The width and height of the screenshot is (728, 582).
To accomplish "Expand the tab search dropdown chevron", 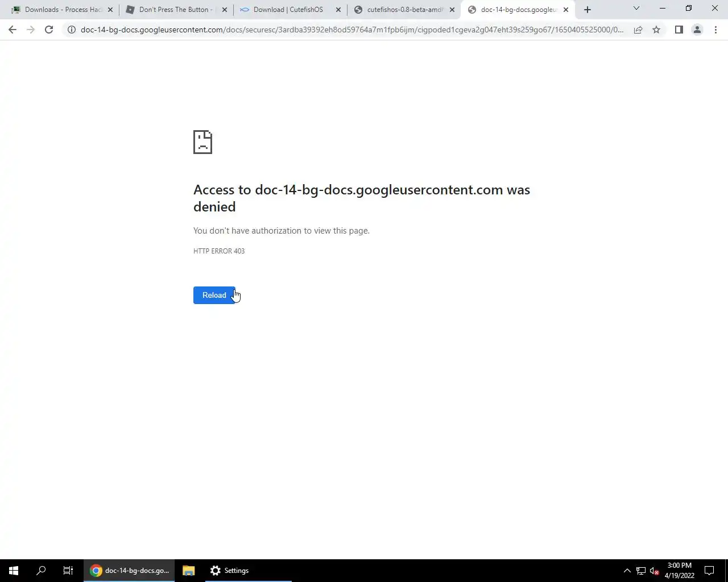I will point(636,9).
